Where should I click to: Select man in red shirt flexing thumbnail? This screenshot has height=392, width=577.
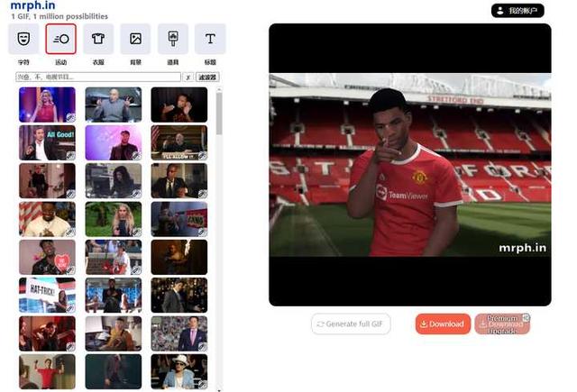[47, 372]
